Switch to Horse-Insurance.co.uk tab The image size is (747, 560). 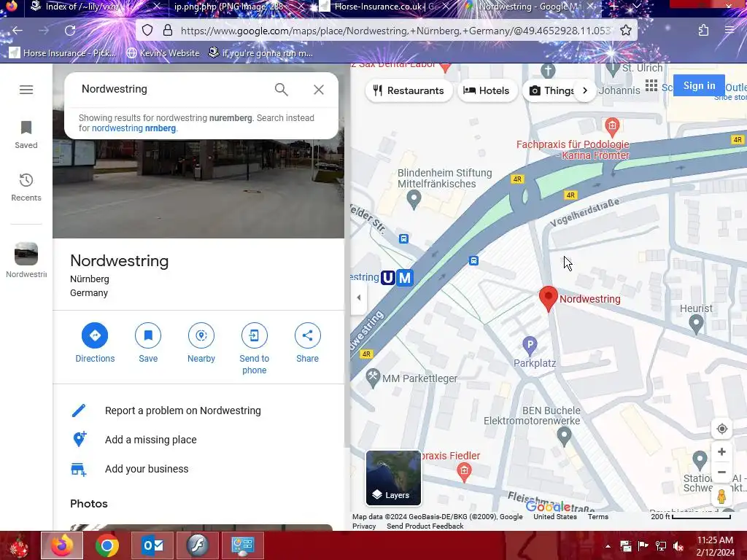[x=384, y=7]
